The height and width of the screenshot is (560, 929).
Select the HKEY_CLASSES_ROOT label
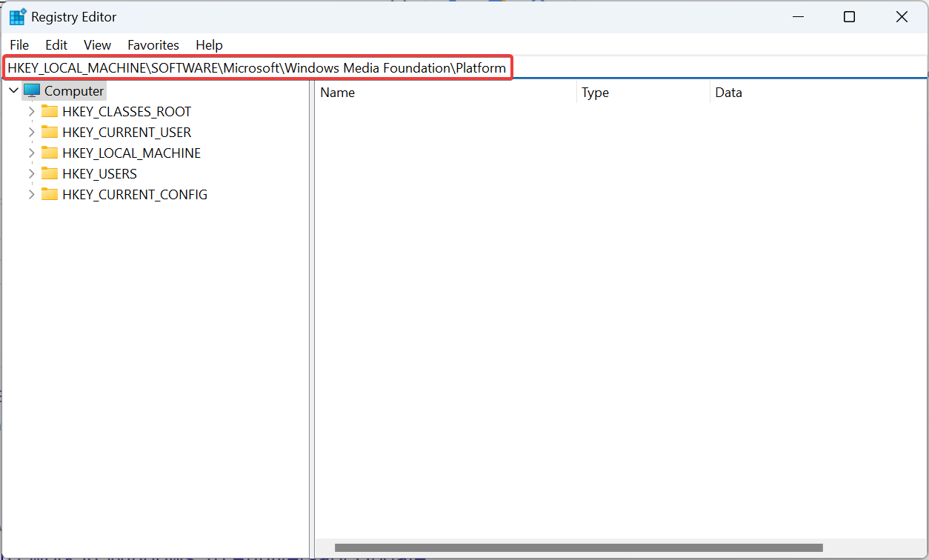[127, 112]
